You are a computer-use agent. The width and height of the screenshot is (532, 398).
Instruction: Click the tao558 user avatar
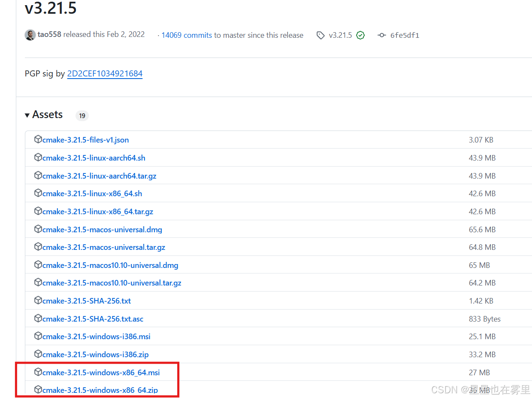click(x=30, y=35)
